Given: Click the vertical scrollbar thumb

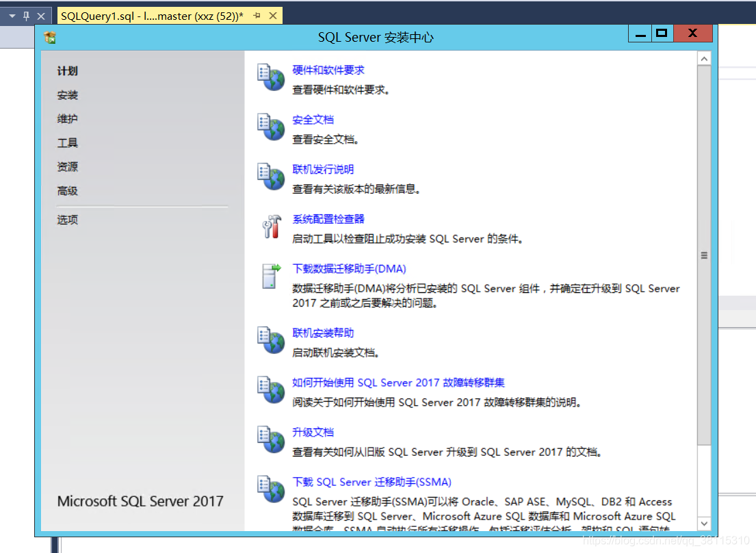Looking at the screenshot, I should pos(704,255).
